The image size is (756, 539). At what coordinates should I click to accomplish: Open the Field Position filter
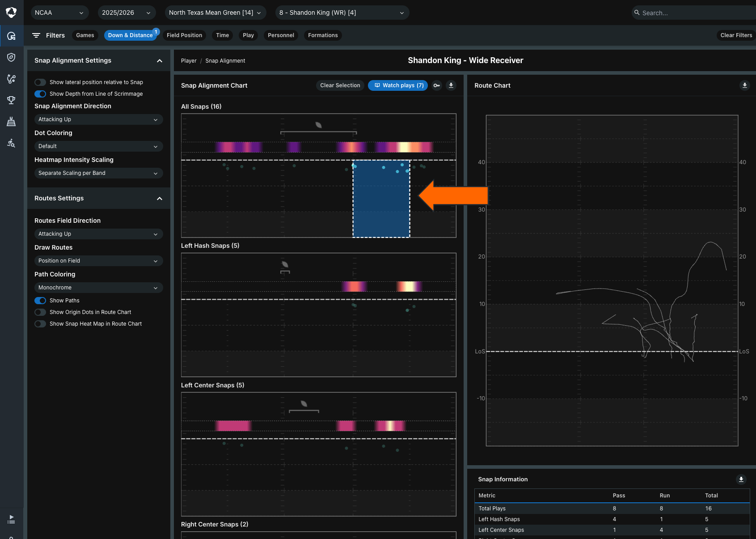pyautogui.click(x=184, y=35)
